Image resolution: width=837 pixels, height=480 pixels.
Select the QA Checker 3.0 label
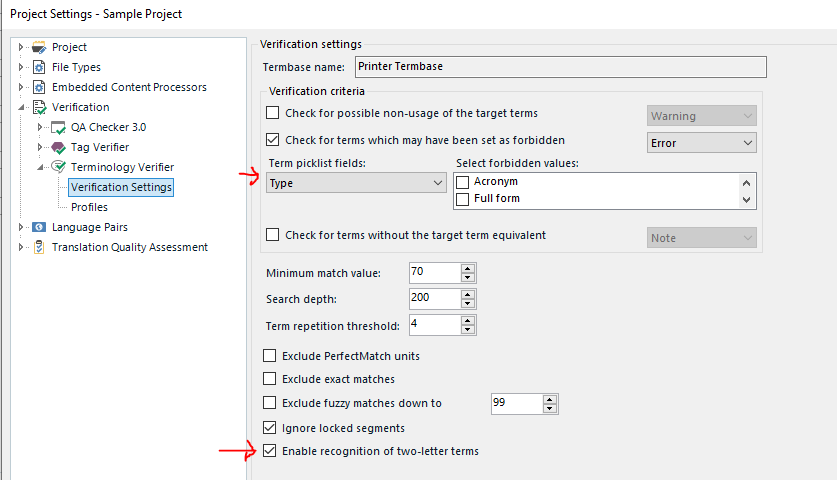(108, 127)
